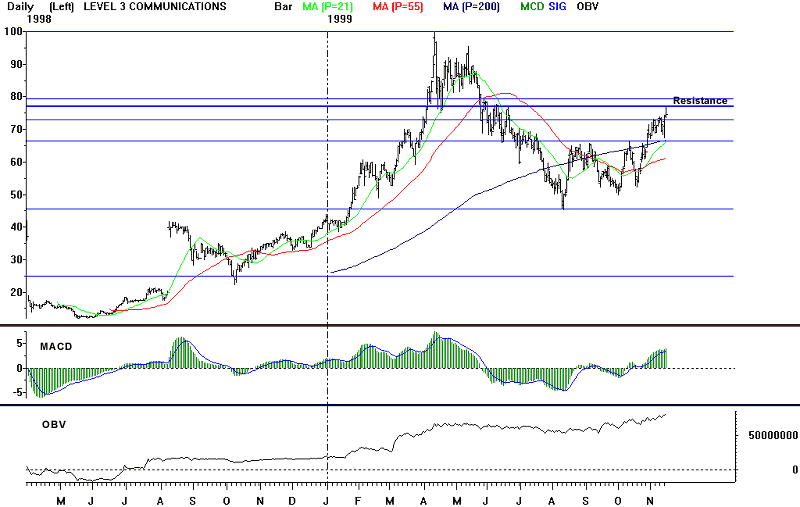Click the 70 price axis value
Screen dimensions: 800x507
click(x=16, y=130)
